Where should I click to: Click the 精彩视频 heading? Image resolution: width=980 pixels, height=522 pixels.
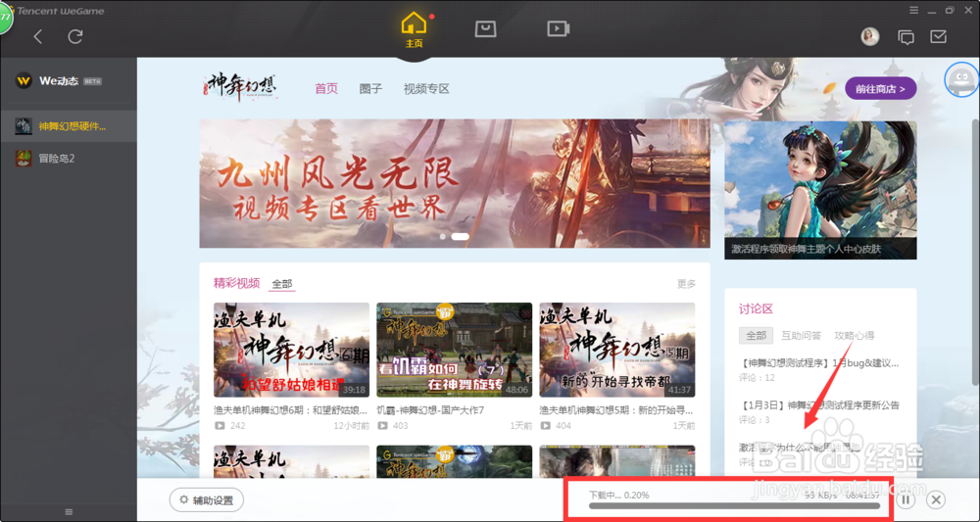point(236,283)
